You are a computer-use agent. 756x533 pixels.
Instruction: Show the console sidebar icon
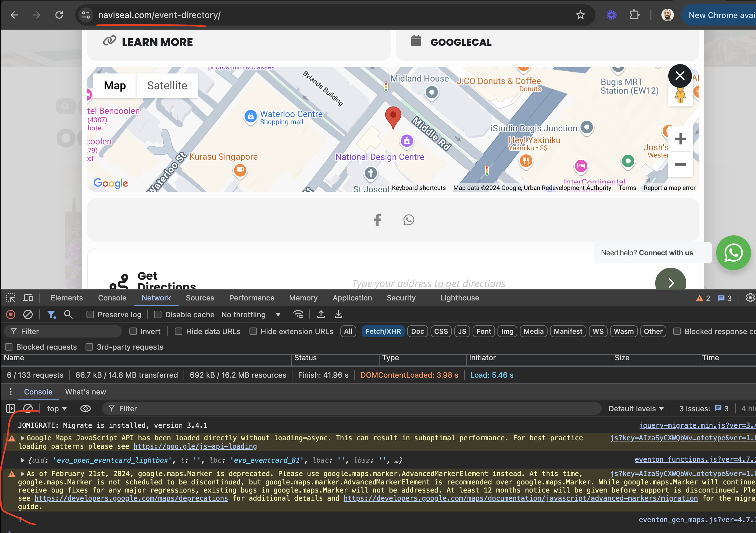coord(11,409)
